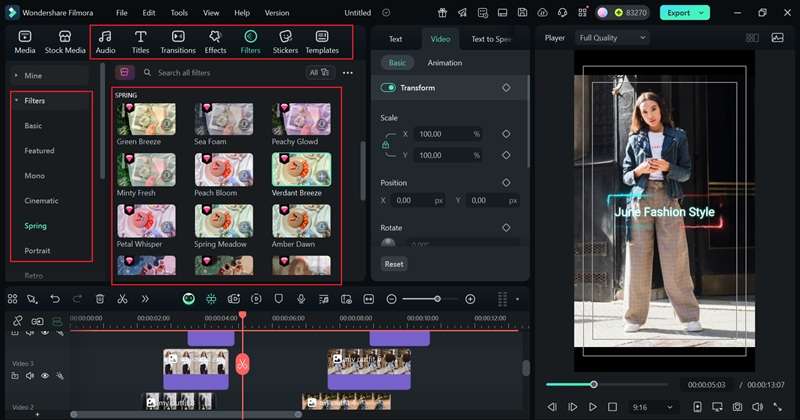Open the project title dropdown circle
This screenshot has height=420, width=800.
[386, 13]
